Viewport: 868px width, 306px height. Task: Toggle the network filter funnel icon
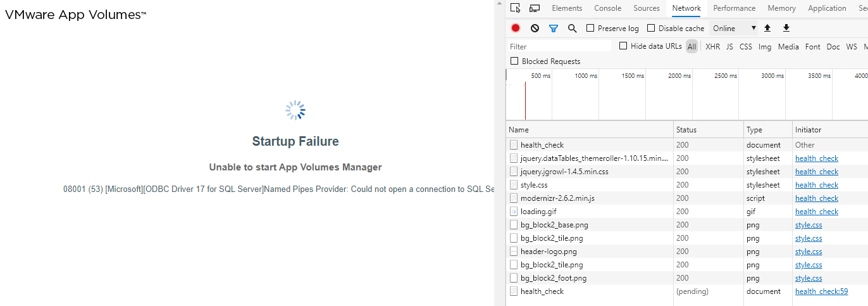pyautogui.click(x=554, y=29)
